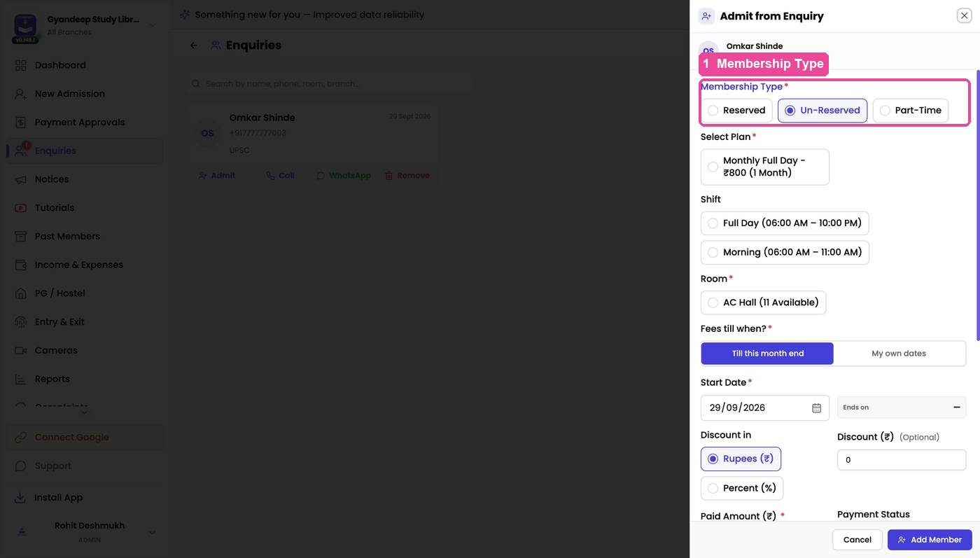The width and height of the screenshot is (980, 558).
Task: Click WhatsApp on Omkar Shinde's card
Action: [344, 176]
